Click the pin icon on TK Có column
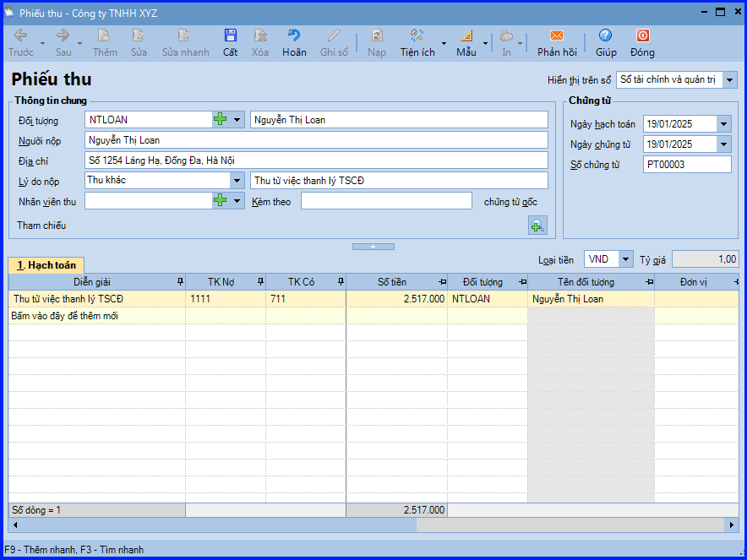747x560 pixels. point(341,282)
